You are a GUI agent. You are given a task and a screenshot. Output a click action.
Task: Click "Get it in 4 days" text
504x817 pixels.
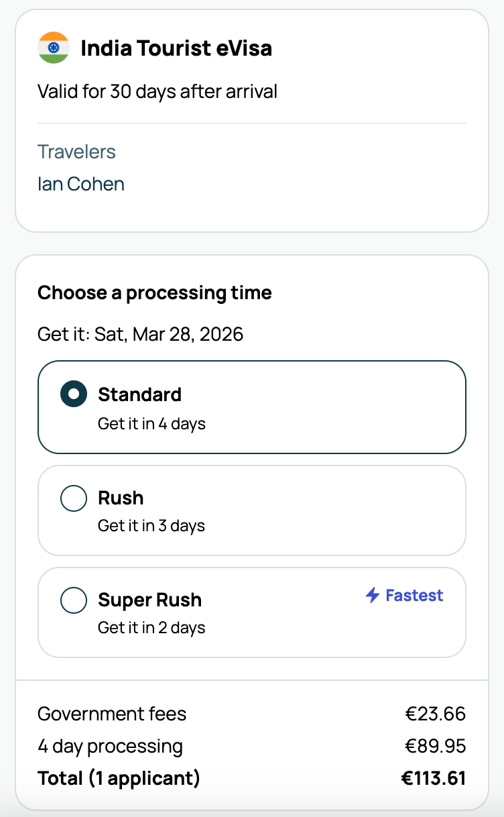point(151,424)
